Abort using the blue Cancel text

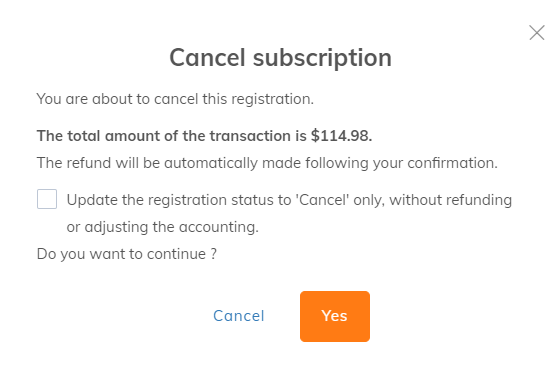(x=239, y=316)
